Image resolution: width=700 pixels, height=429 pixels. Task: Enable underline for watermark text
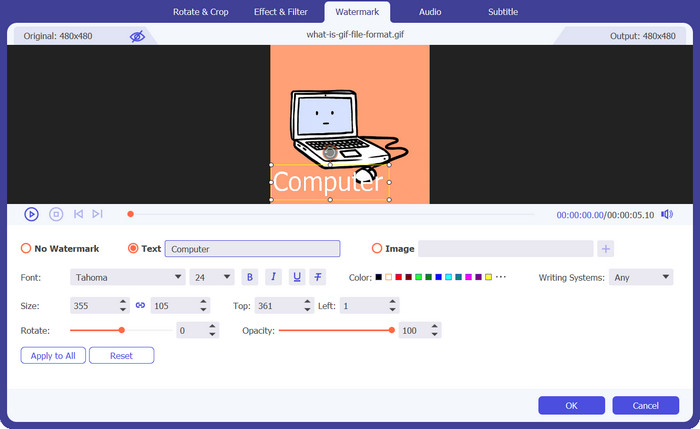[x=296, y=277]
